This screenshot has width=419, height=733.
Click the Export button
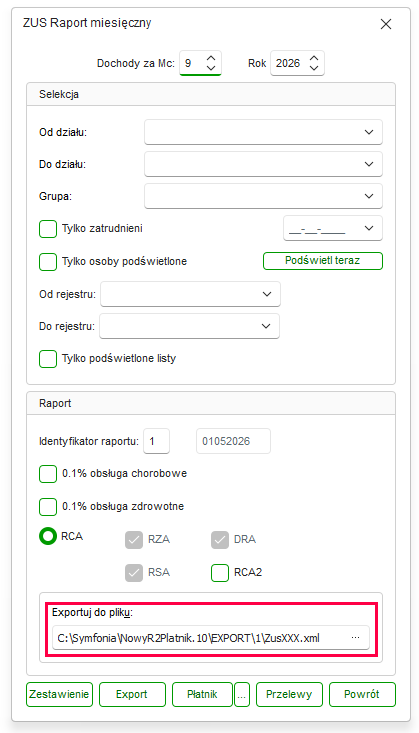pos(132,694)
